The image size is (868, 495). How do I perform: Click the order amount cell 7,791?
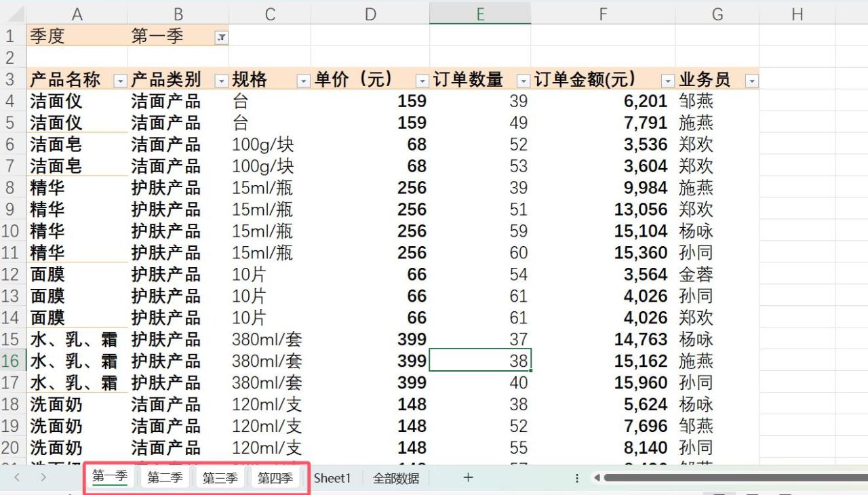(x=603, y=123)
